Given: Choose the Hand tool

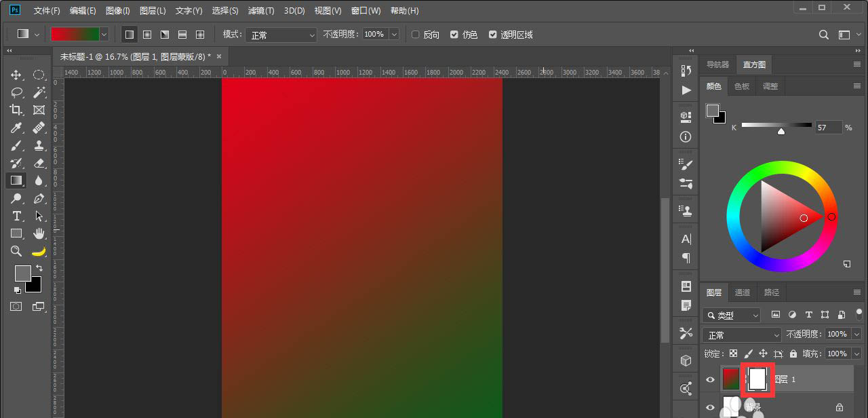Looking at the screenshot, I should point(39,233).
